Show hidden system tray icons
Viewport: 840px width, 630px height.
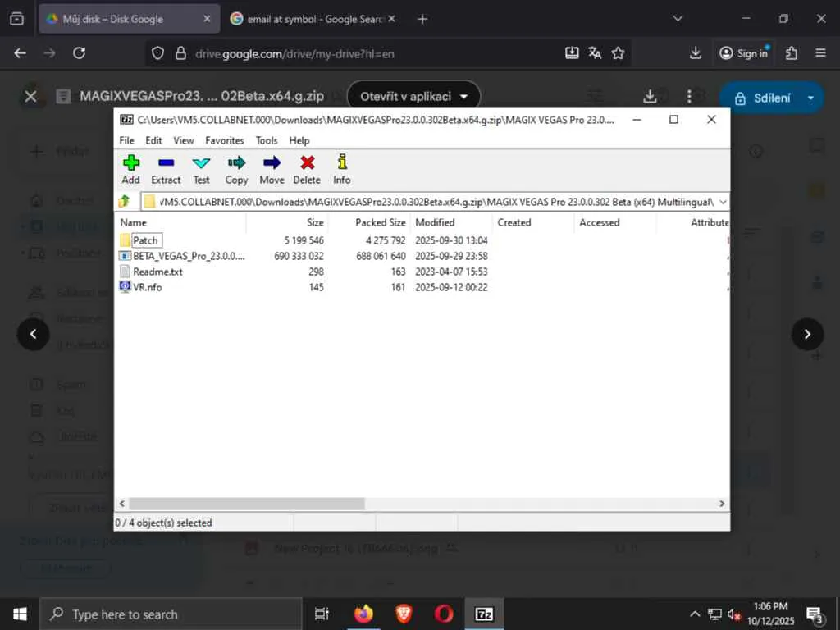pos(694,614)
